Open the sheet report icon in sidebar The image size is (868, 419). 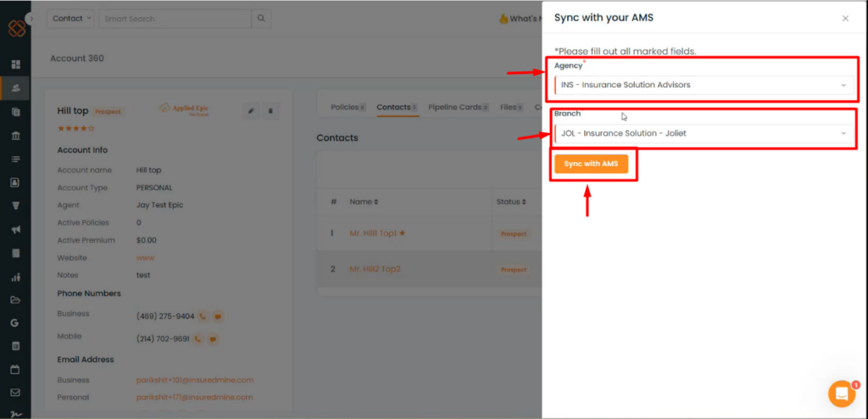tap(15, 254)
